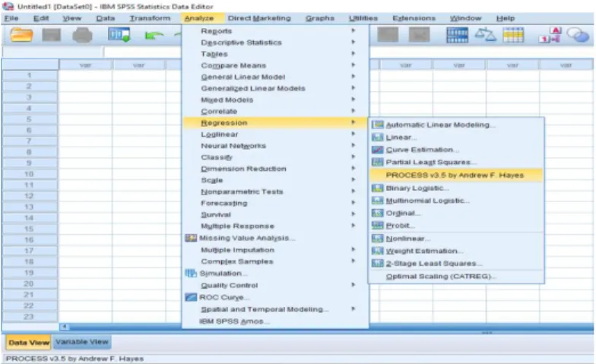Expand the Survival submenu
596x364 pixels.
[x=275, y=214]
